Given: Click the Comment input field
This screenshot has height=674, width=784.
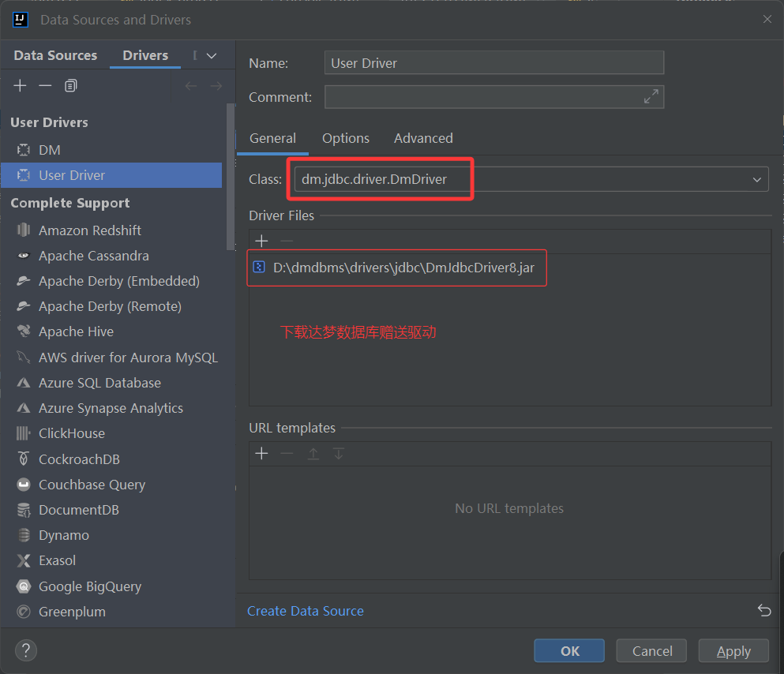Looking at the screenshot, I should [494, 96].
